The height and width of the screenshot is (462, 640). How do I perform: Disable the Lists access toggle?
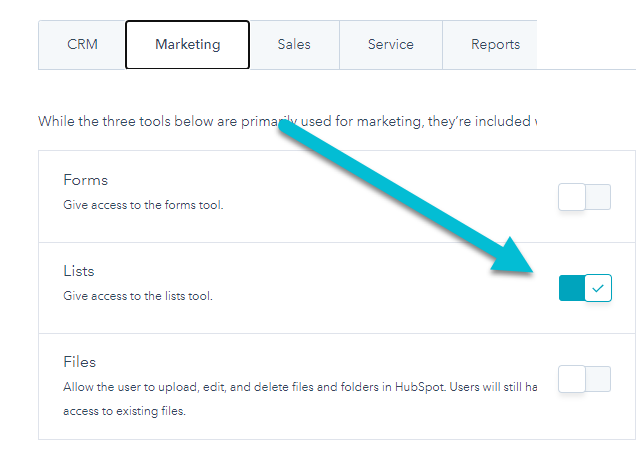[585, 288]
